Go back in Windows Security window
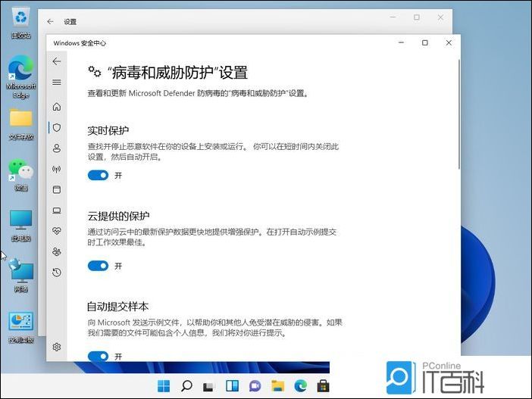 pos(57,61)
